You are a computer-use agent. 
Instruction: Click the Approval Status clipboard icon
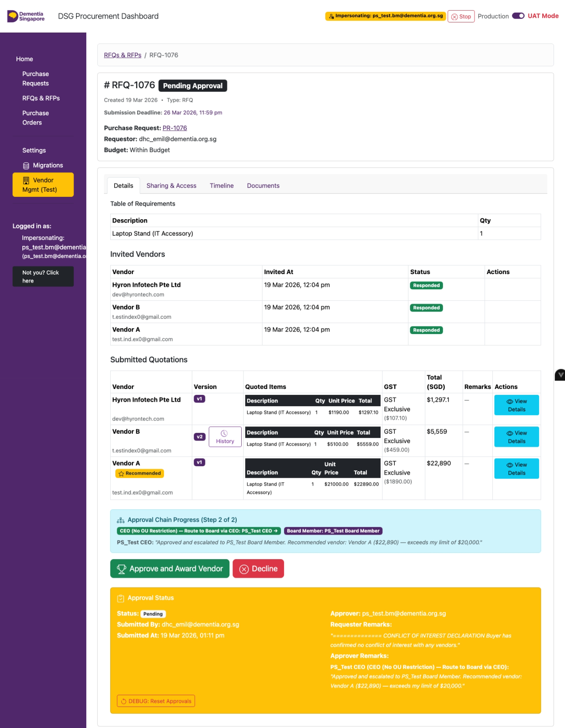tap(121, 598)
